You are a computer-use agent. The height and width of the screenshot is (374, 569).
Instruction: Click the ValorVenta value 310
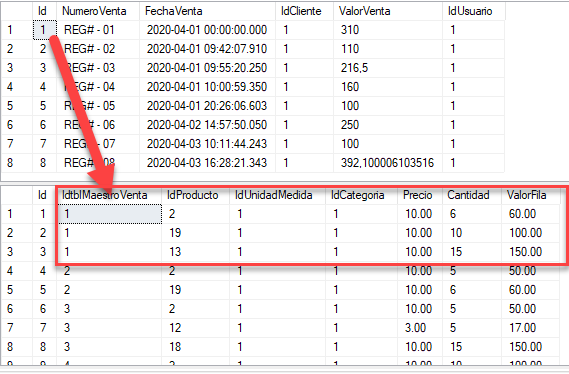[x=388, y=30]
